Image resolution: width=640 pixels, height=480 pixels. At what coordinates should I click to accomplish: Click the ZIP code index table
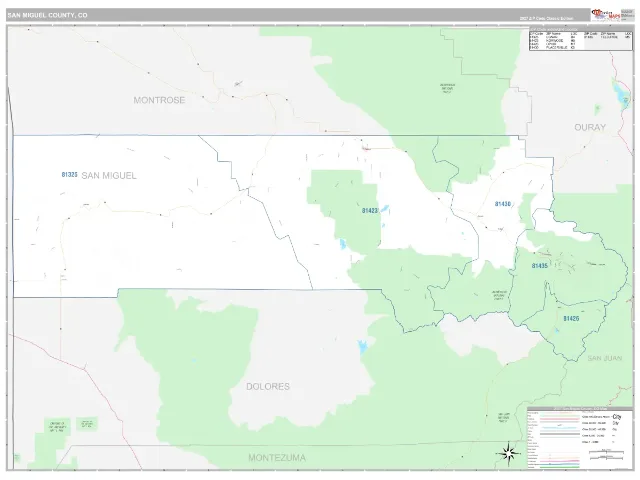pos(581,40)
